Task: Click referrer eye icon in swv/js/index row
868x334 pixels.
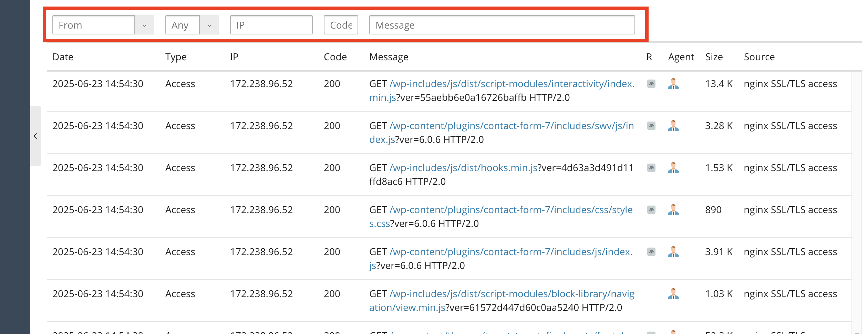Action: click(651, 126)
